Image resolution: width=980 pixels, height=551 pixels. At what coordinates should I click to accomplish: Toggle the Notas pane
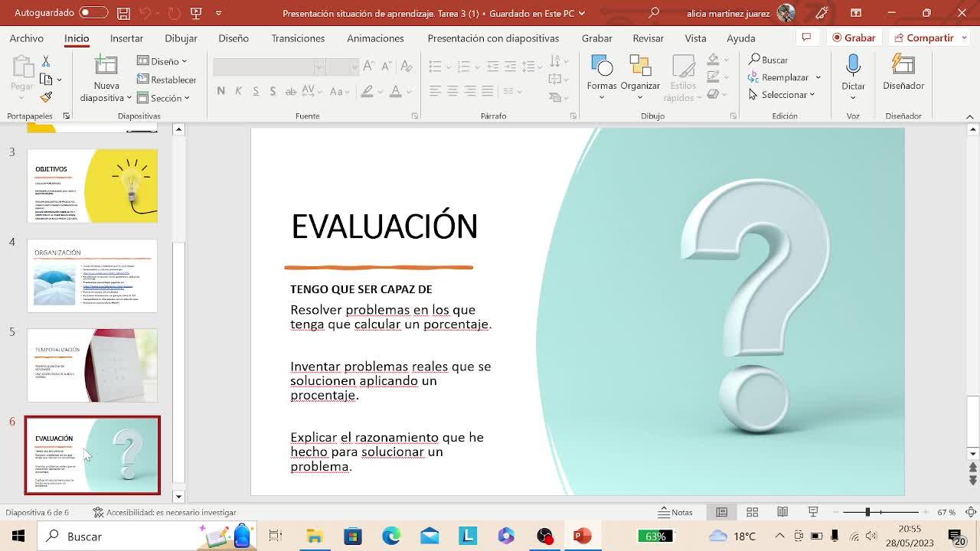[x=675, y=512]
